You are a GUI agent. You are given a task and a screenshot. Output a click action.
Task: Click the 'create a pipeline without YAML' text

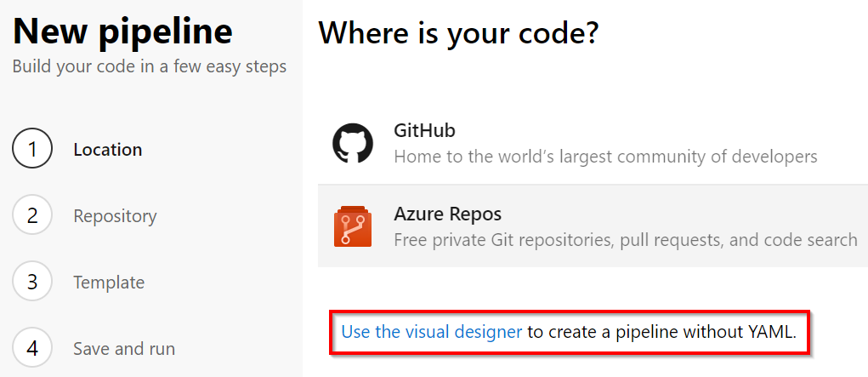[661, 332]
